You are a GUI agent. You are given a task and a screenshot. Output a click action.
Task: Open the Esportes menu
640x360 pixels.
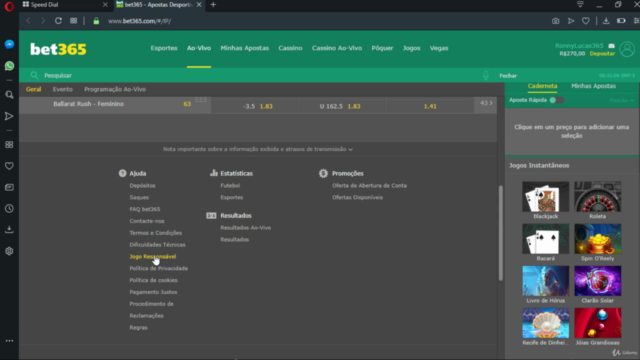click(x=164, y=48)
